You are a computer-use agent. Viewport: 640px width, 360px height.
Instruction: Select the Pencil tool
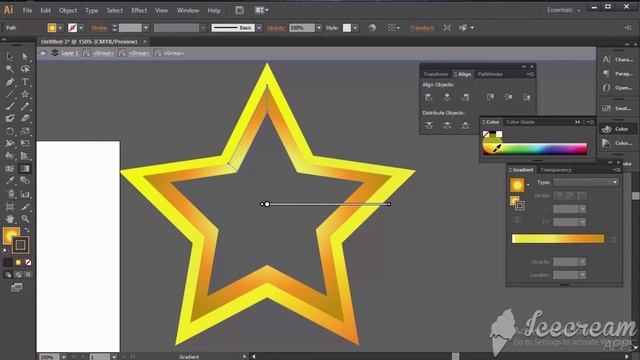(x=25, y=107)
